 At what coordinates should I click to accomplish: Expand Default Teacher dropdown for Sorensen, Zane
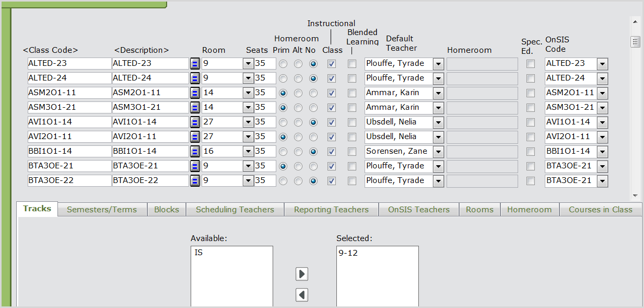[x=438, y=152]
